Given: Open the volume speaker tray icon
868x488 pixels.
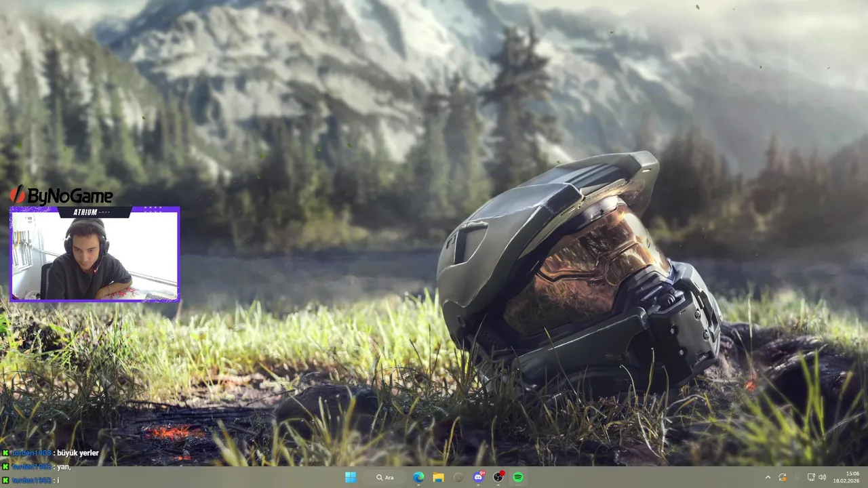Looking at the screenshot, I should tap(823, 477).
